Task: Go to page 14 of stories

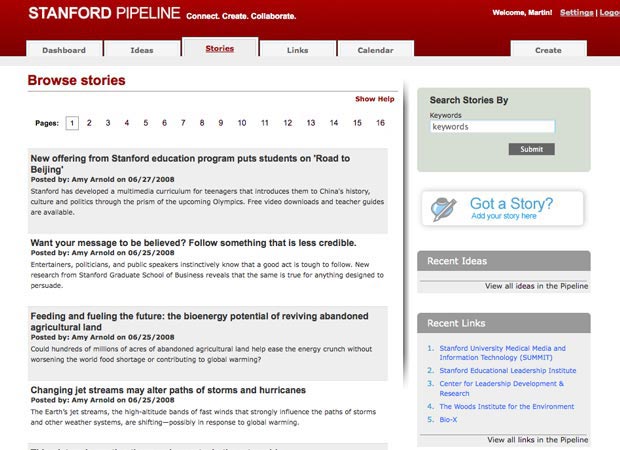Action: point(334,123)
